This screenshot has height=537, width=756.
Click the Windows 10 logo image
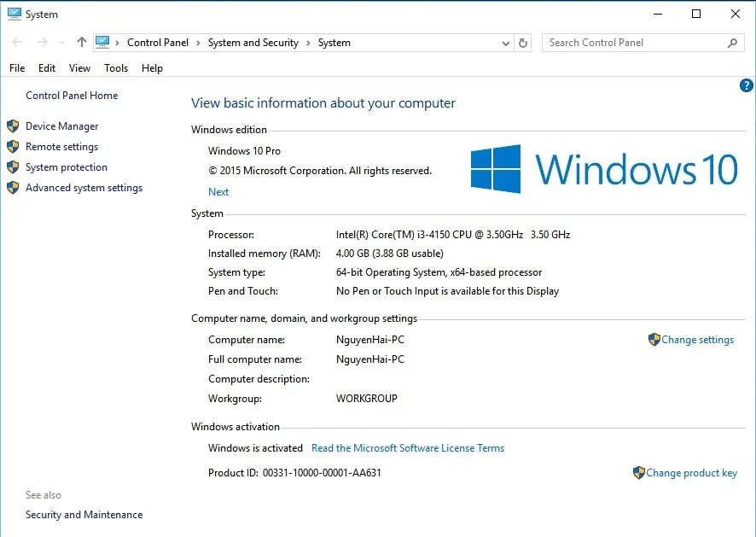coord(604,169)
